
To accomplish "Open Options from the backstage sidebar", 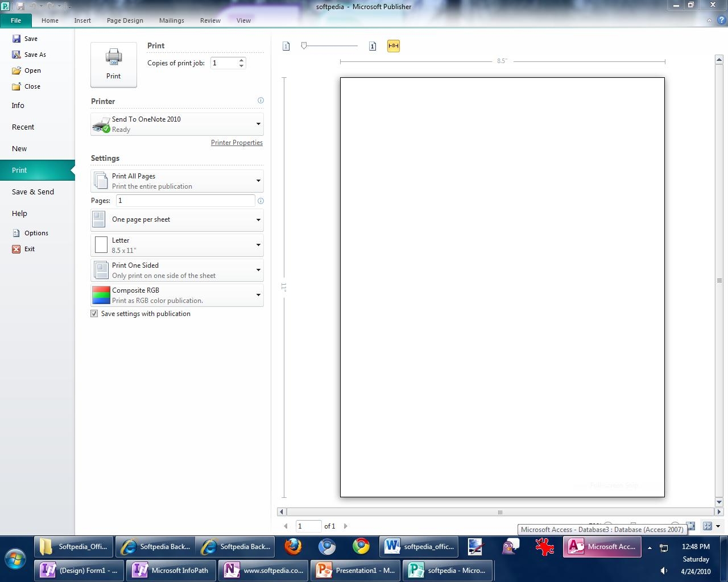I will (x=36, y=233).
